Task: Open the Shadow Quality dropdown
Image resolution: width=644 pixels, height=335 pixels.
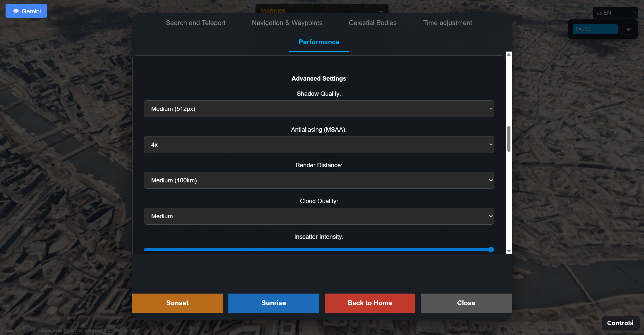Action: [319, 109]
